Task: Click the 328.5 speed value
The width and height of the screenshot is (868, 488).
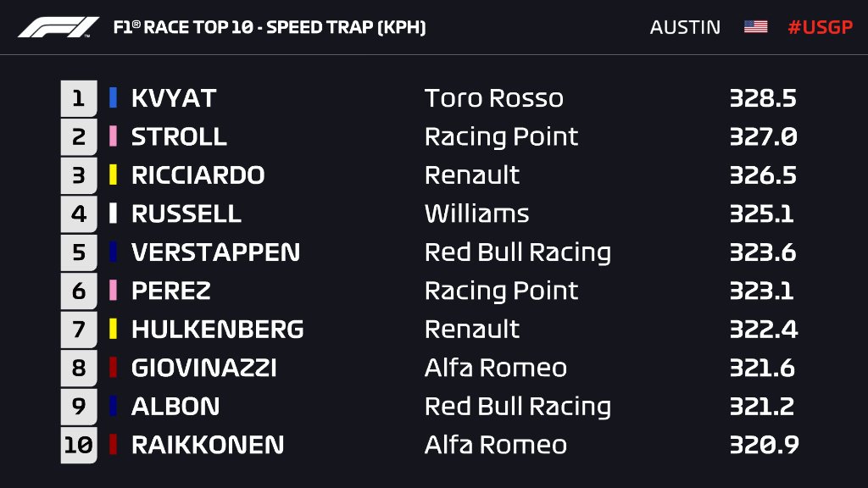Action: coord(763,98)
